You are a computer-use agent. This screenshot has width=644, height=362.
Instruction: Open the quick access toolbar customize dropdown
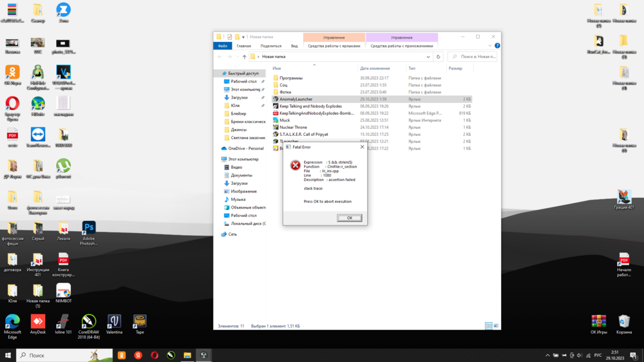click(243, 37)
